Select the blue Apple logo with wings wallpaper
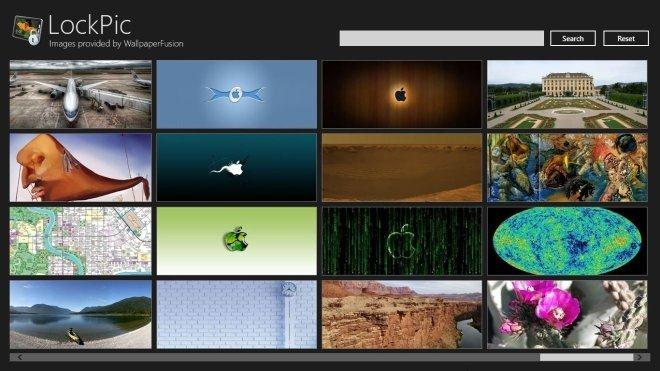Screen dimensions: 660x371 tap(237, 94)
